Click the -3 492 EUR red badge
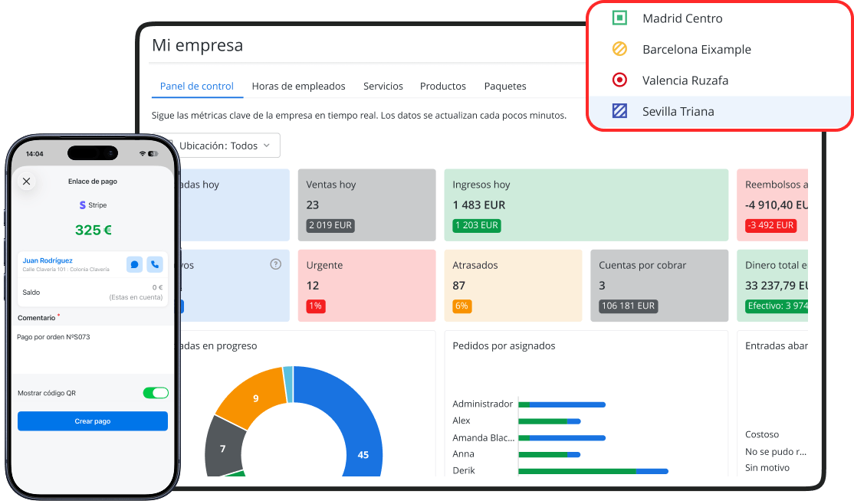 pyautogui.click(x=770, y=225)
